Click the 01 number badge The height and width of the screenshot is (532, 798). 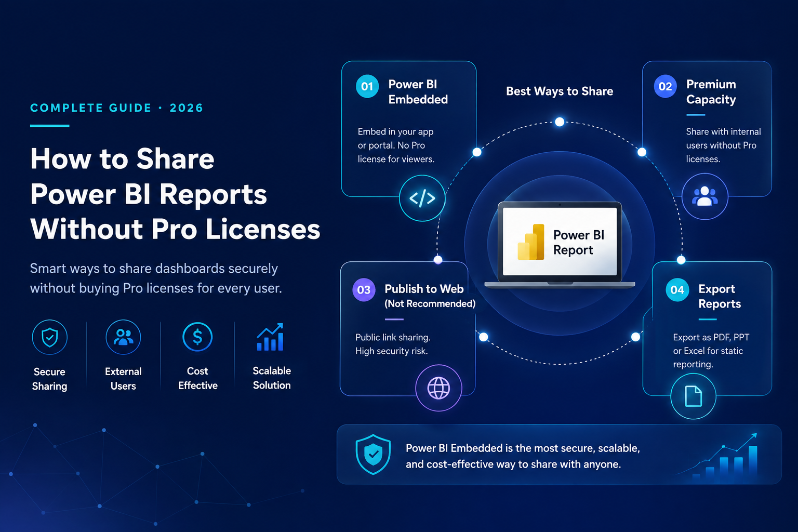pos(367,86)
